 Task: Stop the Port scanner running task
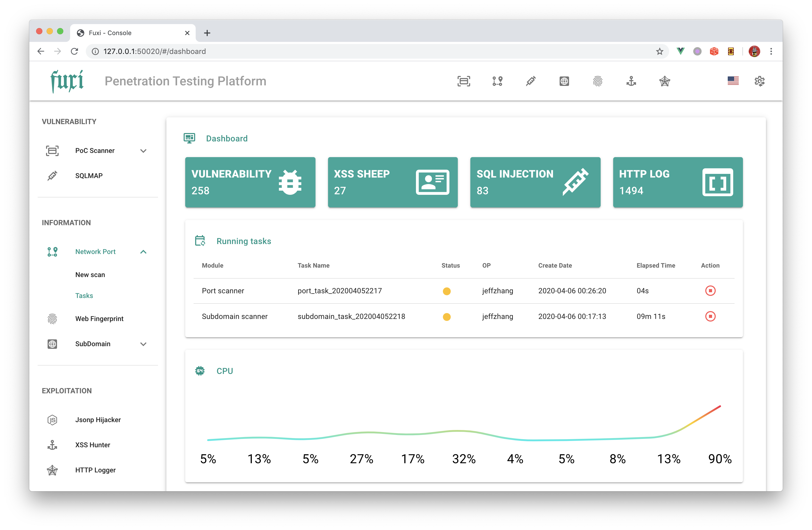710,291
